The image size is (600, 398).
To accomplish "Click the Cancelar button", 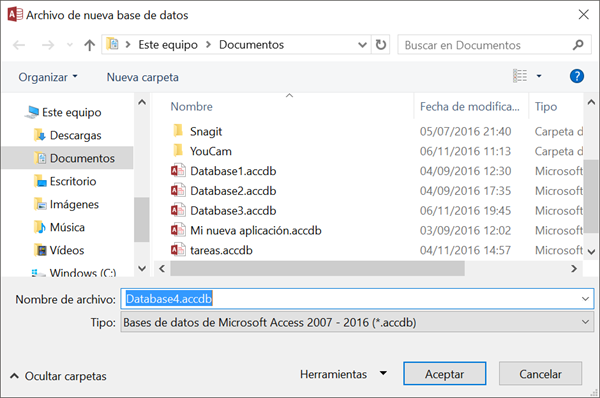I will point(540,374).
